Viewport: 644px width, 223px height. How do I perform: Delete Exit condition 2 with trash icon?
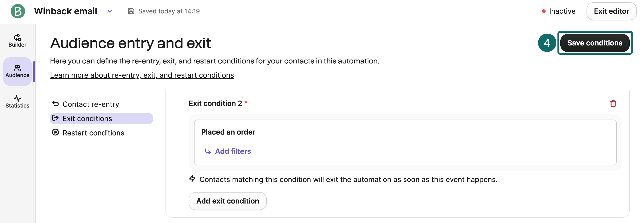(x=613, y=103)
